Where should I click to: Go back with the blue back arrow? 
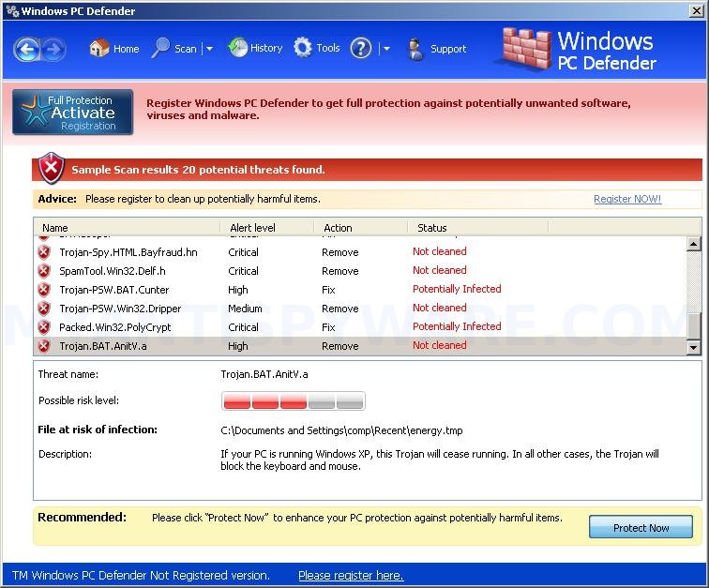click(26, 49)
